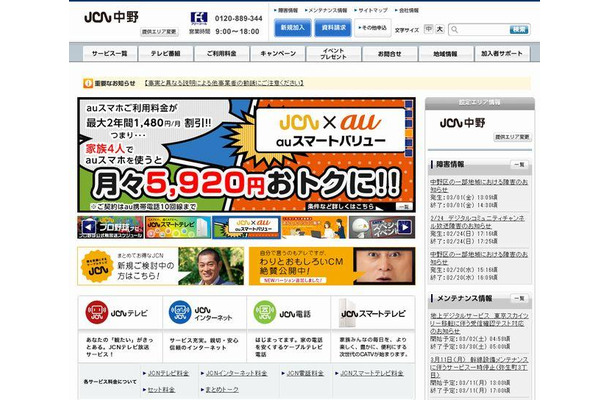
Task: Click the 重要なお知らせ info icon
Action: (x=88, y=83)
